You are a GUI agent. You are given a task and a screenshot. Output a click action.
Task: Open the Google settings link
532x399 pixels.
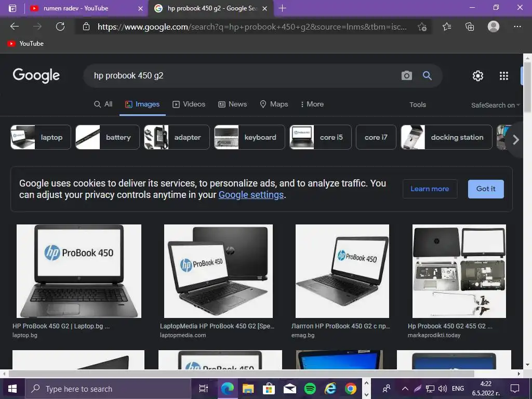pos(251,195)
